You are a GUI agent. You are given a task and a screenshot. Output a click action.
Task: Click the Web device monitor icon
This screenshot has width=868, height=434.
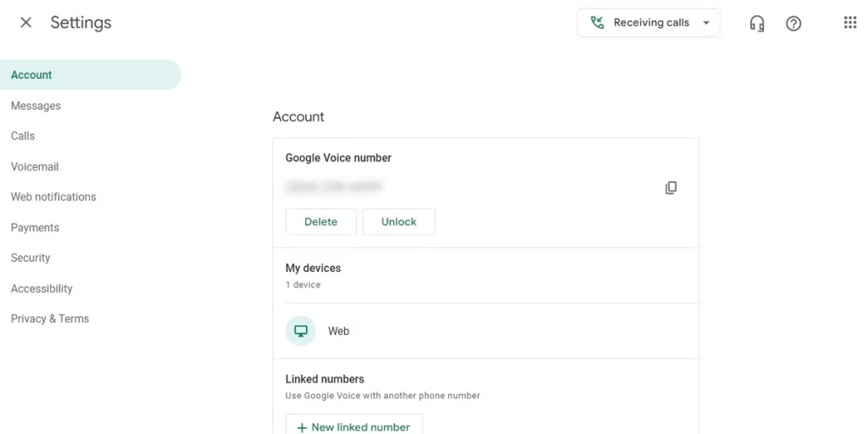click(x=300, y=331)
